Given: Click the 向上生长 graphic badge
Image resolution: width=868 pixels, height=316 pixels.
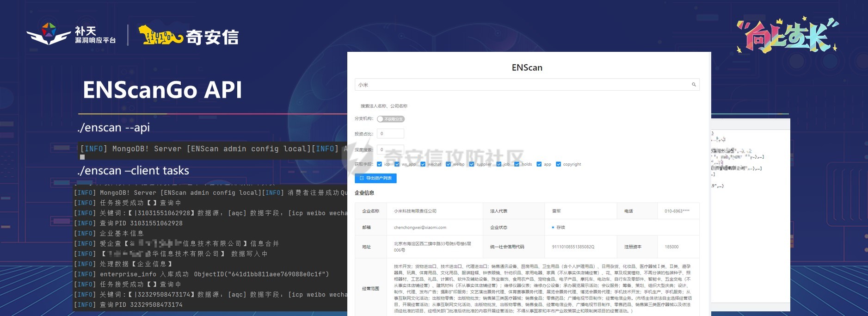Looking at the screenshot, I should pyautogui.click(x=788, y=35).
